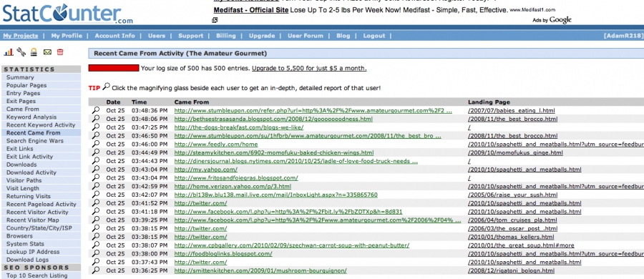This screenshot has height=279, width=644.
Task: Open the User Forum navigation item
Action: click(305, 36)
